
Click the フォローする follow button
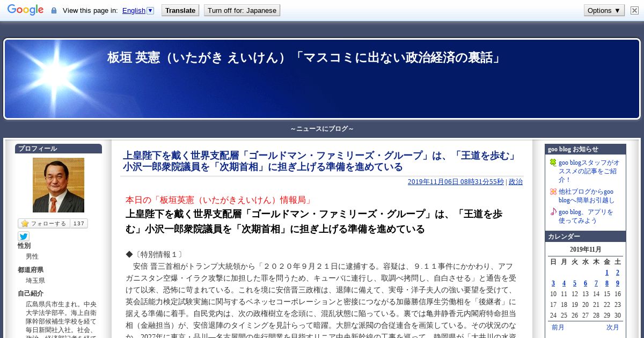click(44, 223)
